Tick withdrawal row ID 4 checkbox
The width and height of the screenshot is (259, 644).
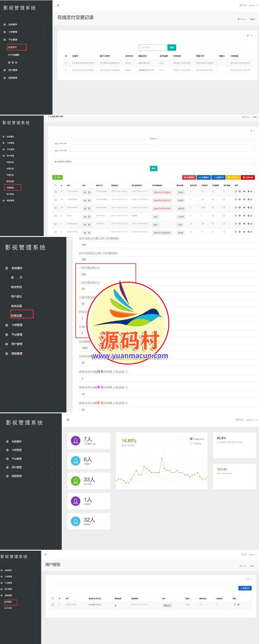click(53, 604)
